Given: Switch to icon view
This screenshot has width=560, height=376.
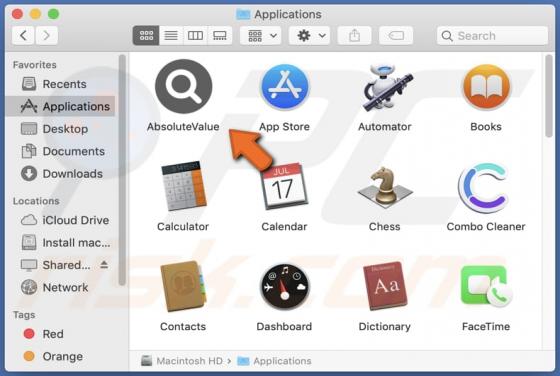Looking at the screenshot, I should point(146,35).
